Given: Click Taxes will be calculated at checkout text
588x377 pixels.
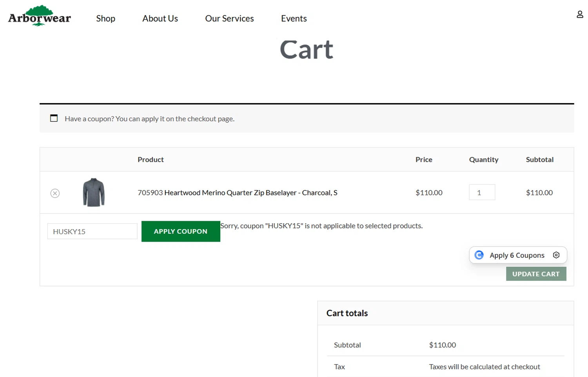Looking at the screenshot, I should point(485,367).
